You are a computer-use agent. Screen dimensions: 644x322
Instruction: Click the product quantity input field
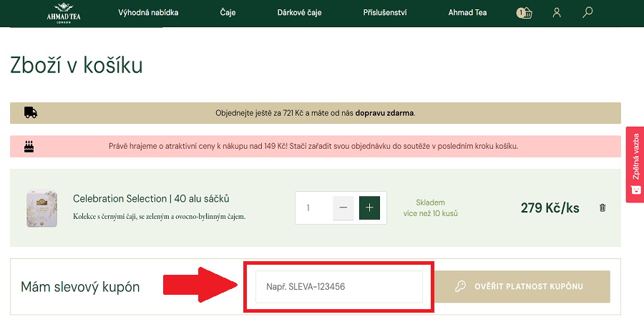click(x=314, y=208)
